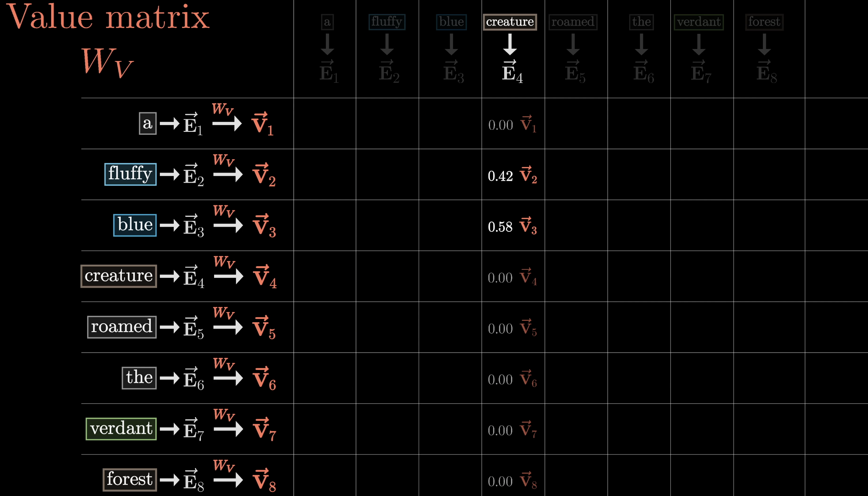Screen dimensions: 868x496
Task: Click the white down arrow under top 'creature'
Action: (510, 44)
